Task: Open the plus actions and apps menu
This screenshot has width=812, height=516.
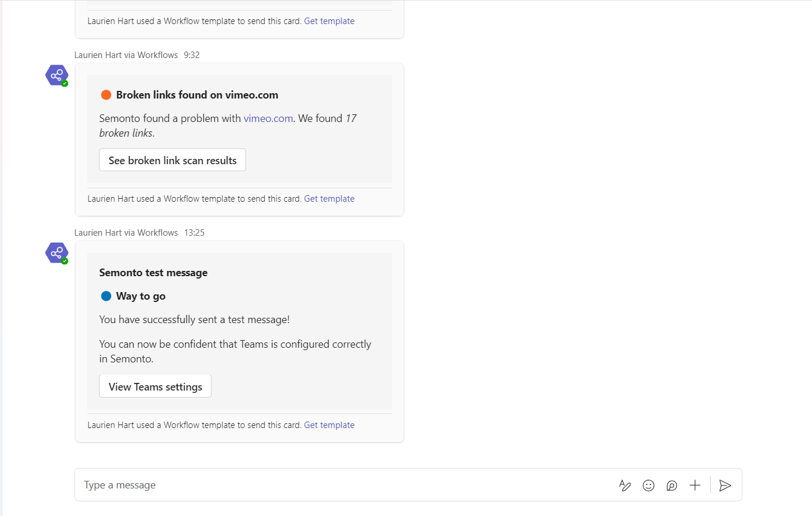Action: tap(695, 486)
